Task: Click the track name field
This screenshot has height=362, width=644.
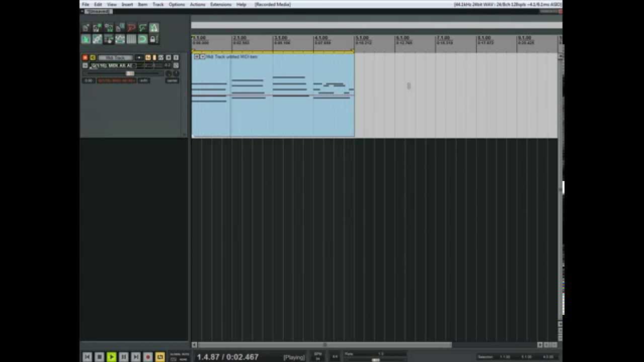Action: coord(116,58)
